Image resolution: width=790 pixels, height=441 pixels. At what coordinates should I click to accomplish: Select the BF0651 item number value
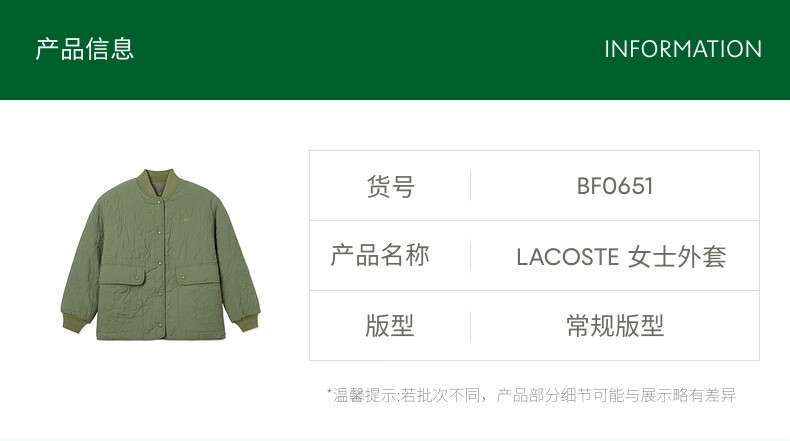coord(615,186)
